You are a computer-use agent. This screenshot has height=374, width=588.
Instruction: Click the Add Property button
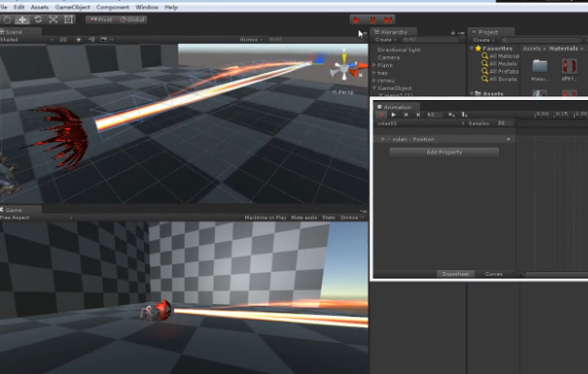(x=444, y=152)
